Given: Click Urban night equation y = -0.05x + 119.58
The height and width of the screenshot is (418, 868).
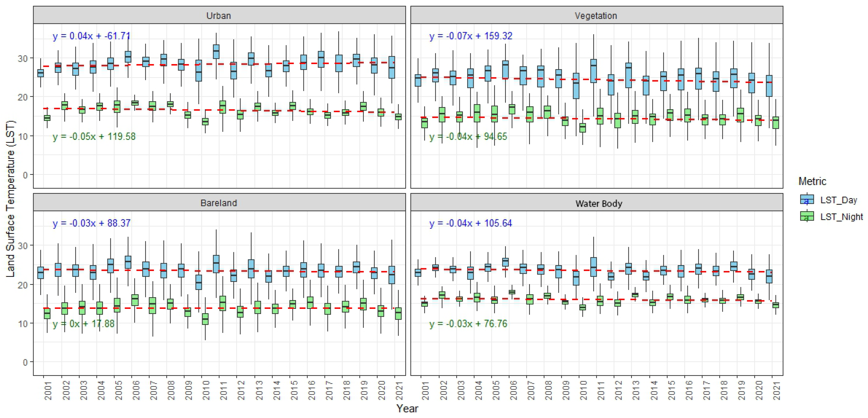Looking at the screenshot, I should pos(94,136).
